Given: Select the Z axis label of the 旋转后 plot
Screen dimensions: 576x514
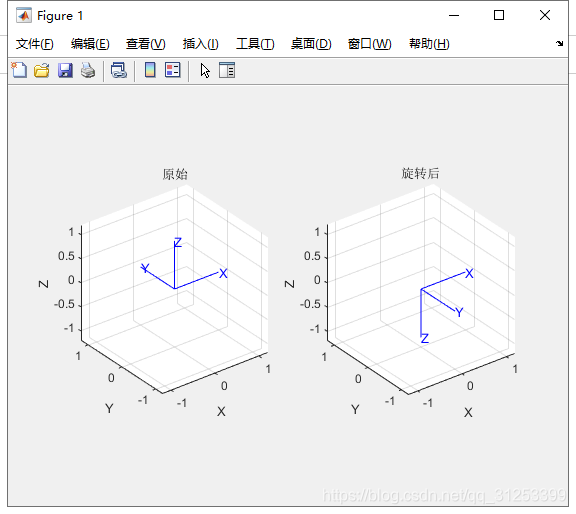Looking at the screenshot, I should 289,284.
